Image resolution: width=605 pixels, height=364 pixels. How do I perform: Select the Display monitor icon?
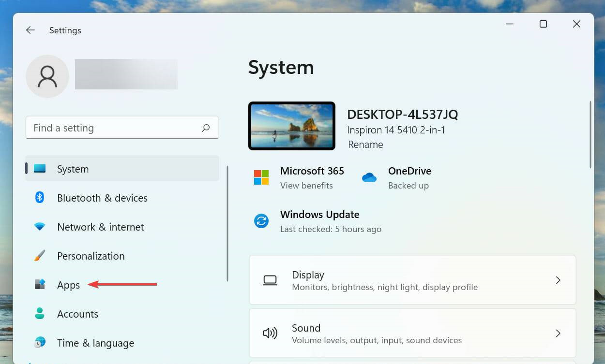click(270, 280)
